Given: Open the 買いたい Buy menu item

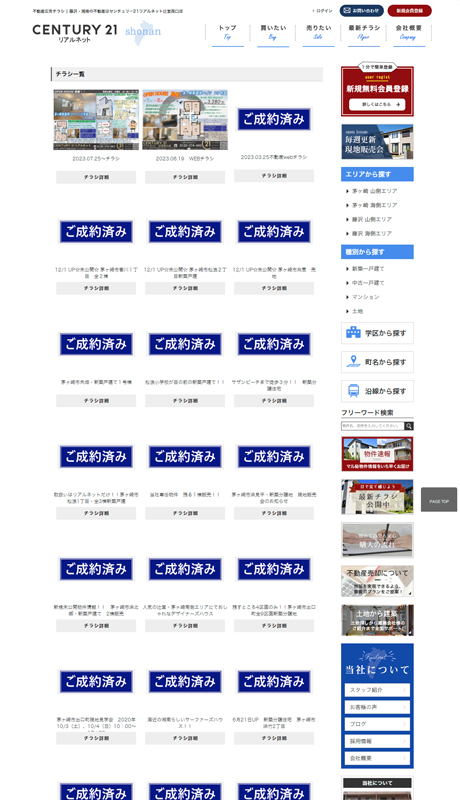Looking at the screenshot, I should point(273,33).
